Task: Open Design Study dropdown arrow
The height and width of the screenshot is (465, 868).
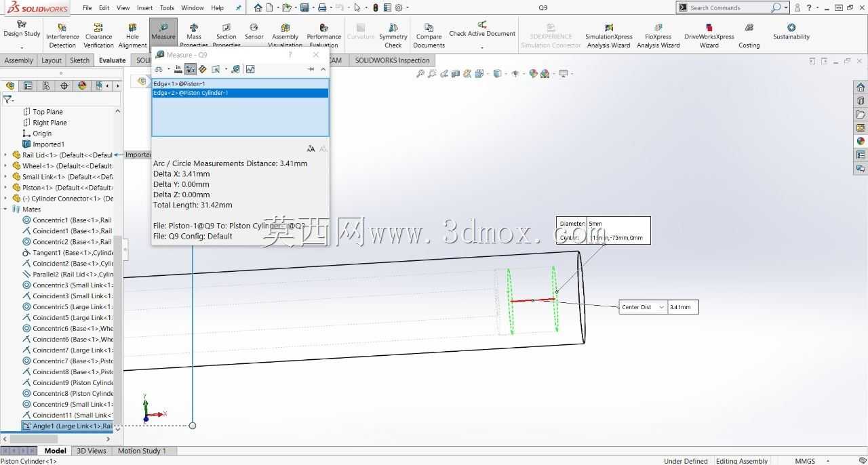Action: 22,47
